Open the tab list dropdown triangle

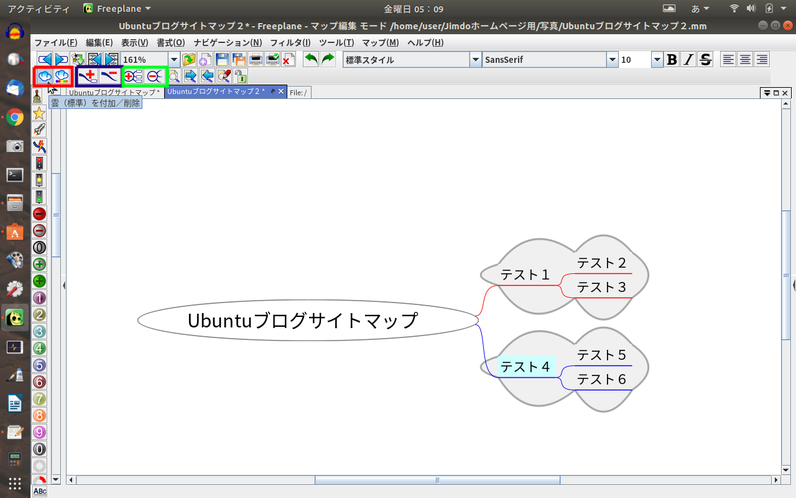[767, 92]
